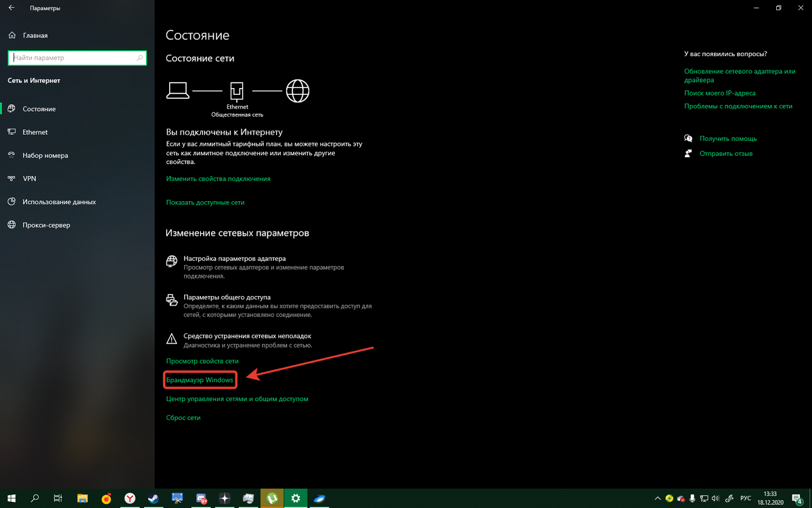Open Параметры общего доступа

[227, 297]
